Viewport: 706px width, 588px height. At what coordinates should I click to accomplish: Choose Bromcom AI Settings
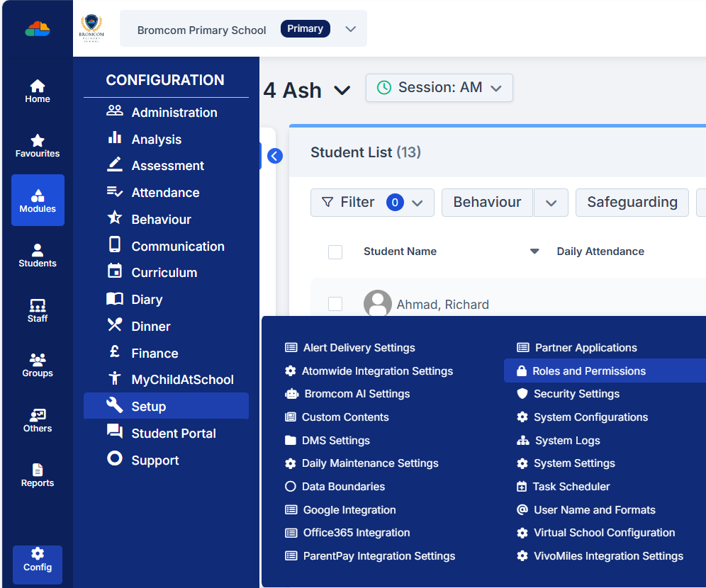pyautogui.click(x=357, y=394)
